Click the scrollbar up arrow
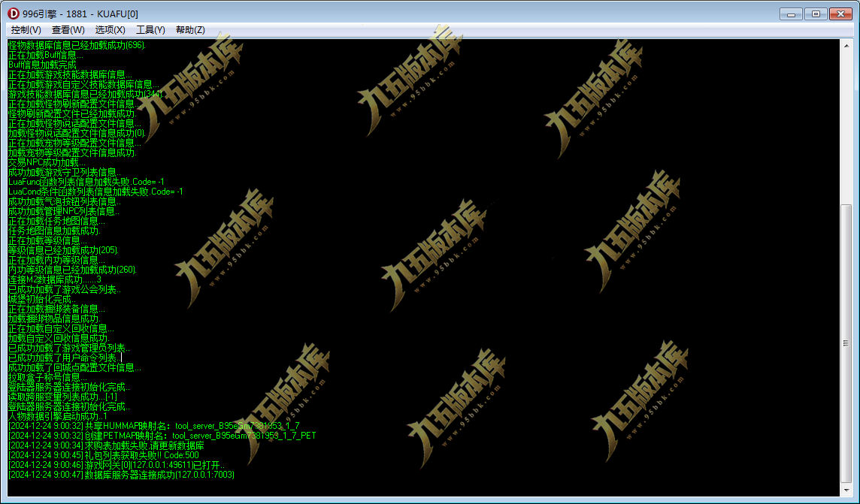The image size is (860, 504). click(846, 46)
